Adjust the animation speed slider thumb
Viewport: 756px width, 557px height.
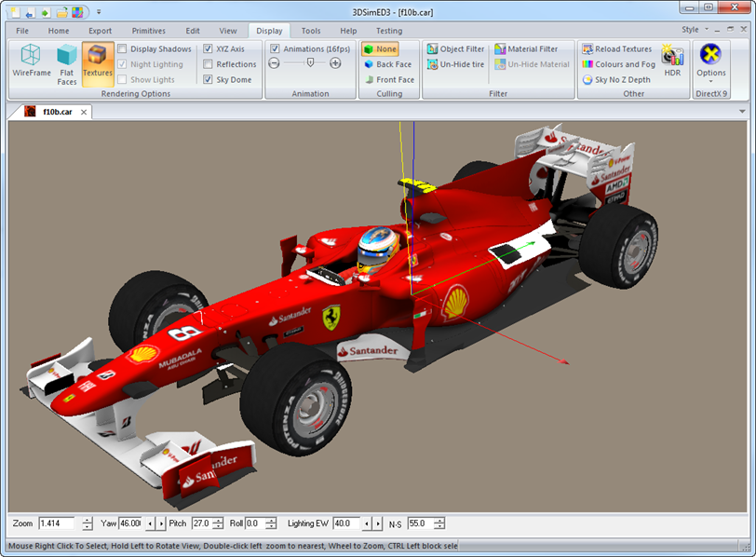coord(310,62)
